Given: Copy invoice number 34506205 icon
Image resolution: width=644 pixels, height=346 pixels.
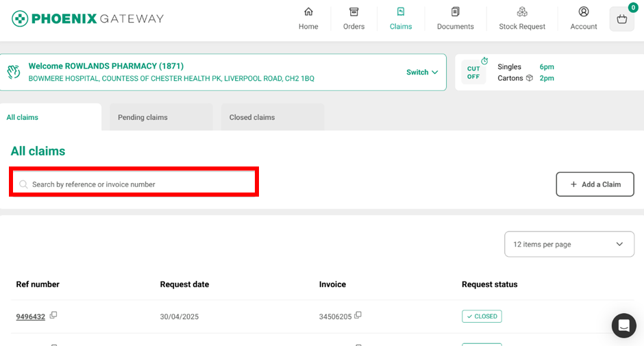Looking at the screenshot, I should [358, 315].
